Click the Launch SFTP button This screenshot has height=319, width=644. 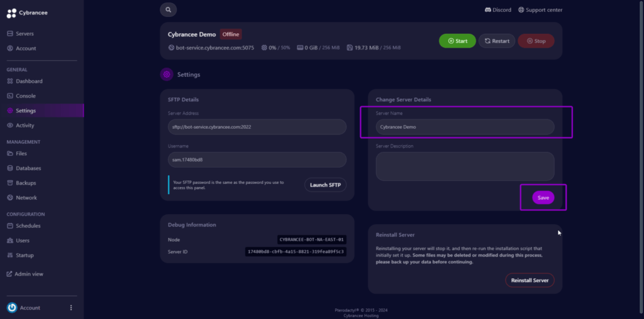coord(325,185)
